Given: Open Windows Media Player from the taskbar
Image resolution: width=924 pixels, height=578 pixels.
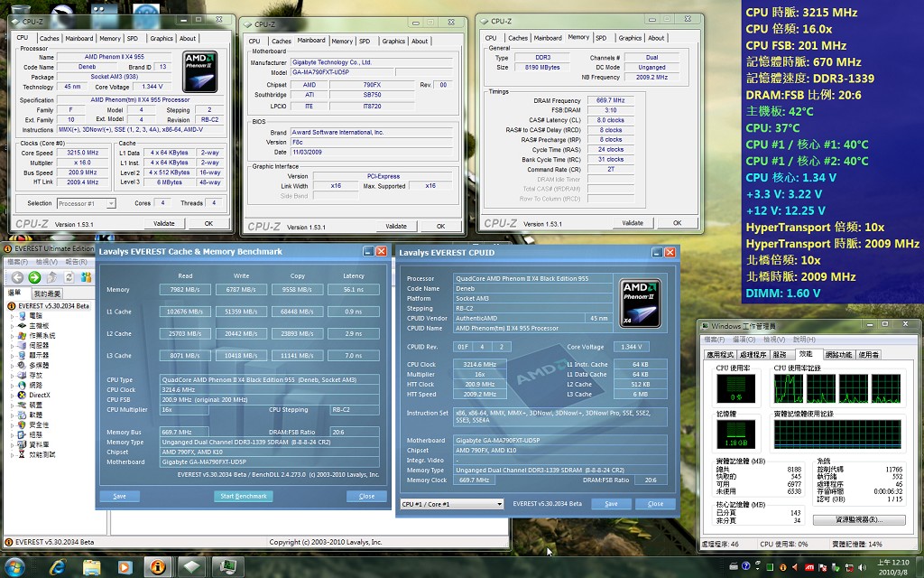Looking at the screenshot, I should (125, 567).
